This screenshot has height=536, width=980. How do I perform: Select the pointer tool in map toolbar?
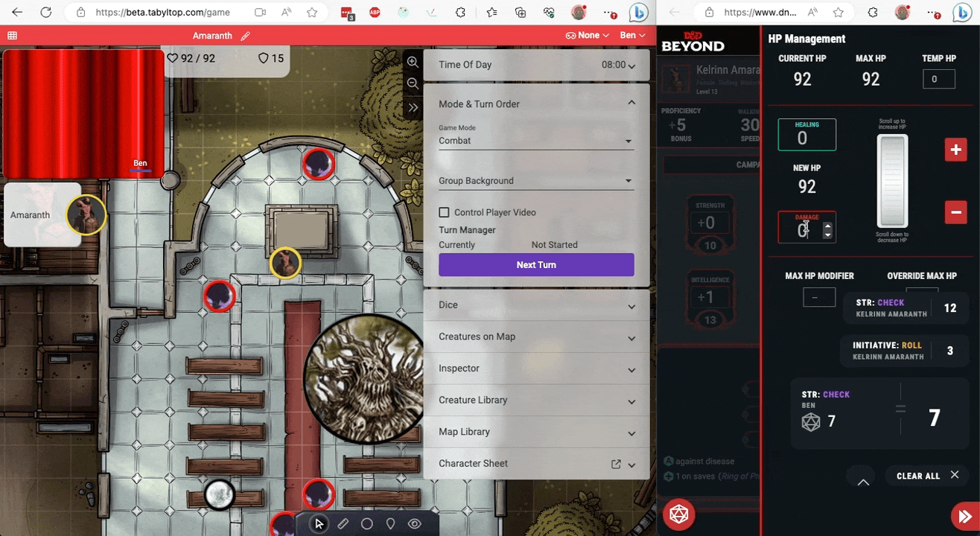[319, 524]
